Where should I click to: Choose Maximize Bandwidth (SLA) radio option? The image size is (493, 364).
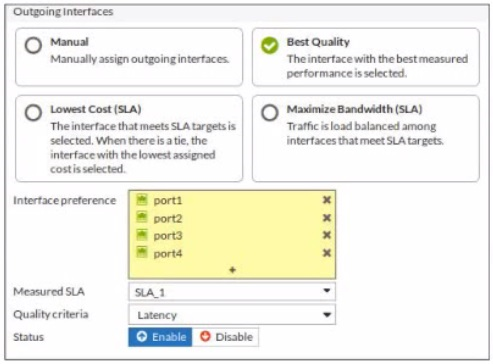pos(270,113)
